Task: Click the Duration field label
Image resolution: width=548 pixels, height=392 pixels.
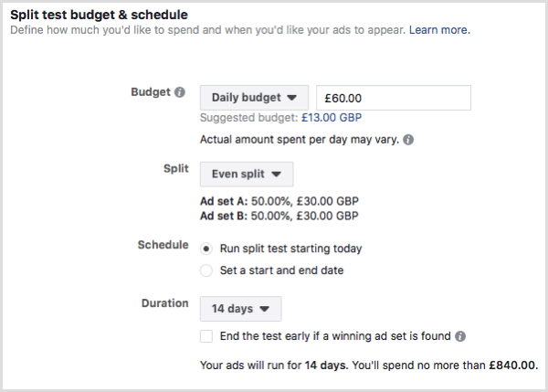Action: [165, 302]
